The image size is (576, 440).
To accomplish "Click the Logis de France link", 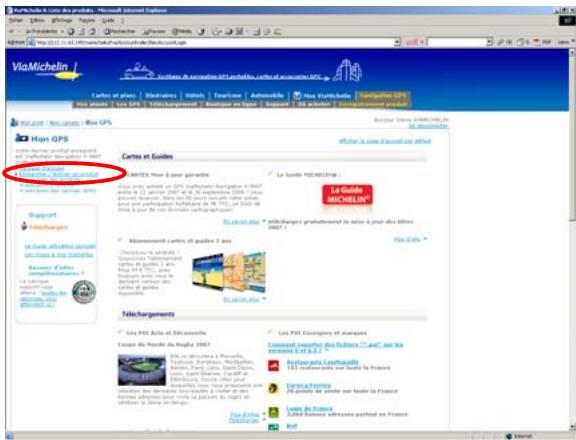I will [x=309, y=408].
